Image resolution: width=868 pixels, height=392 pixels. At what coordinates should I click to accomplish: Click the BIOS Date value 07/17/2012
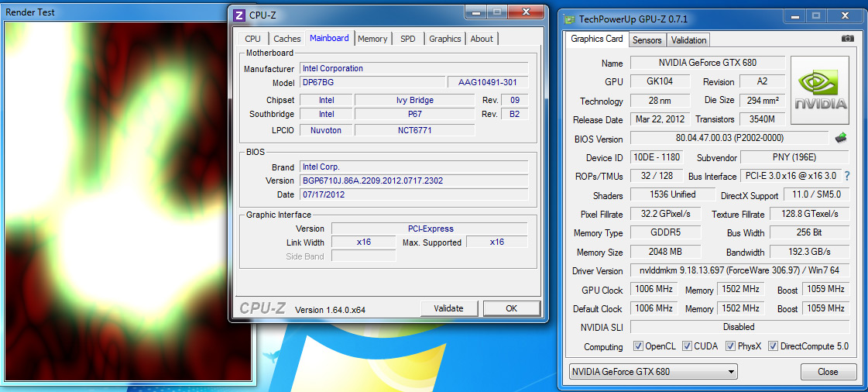413,195
